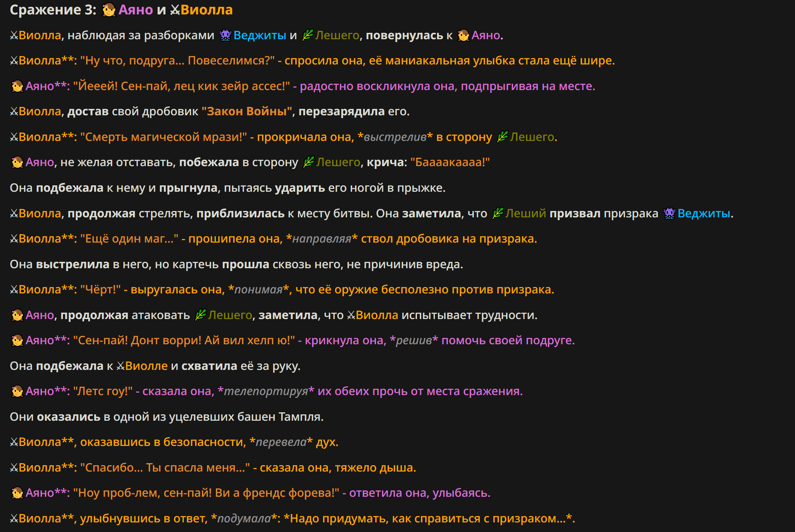Click the text Они оказались в одной из уцелевших
795x532 pixels.
pos(122,417)
